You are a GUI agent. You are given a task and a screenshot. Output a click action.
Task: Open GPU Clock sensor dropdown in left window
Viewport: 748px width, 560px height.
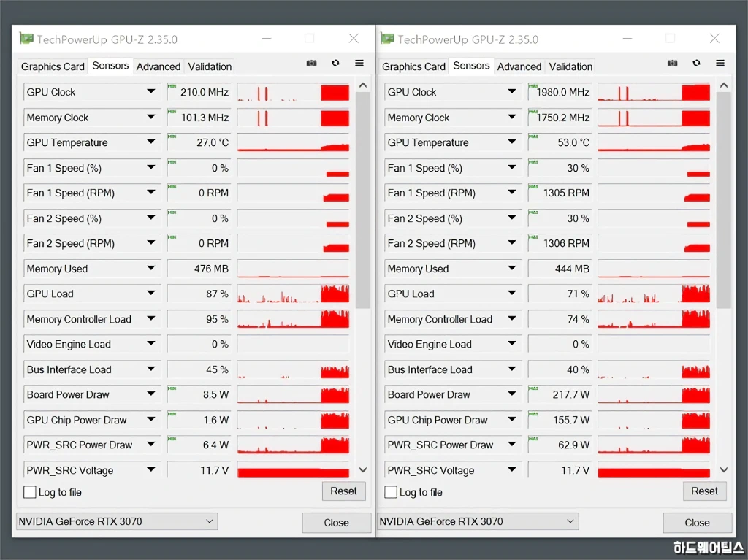[x=151, y=91]
